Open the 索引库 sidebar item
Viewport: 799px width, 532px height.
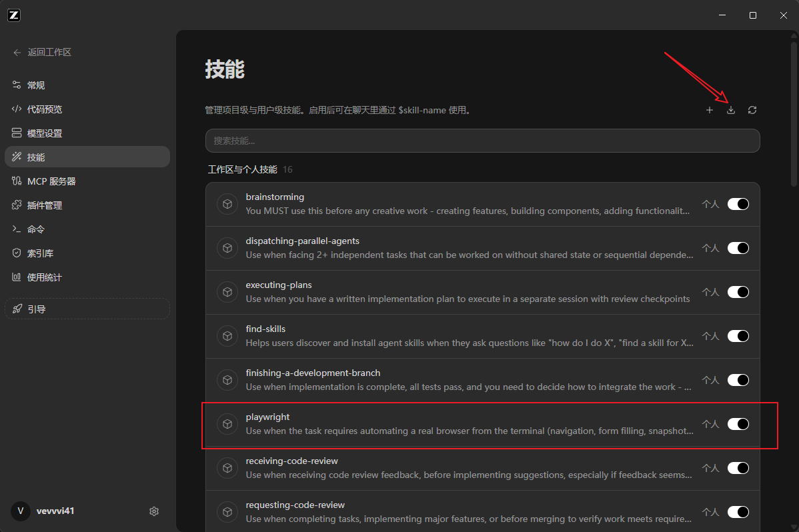pos(87,253)
